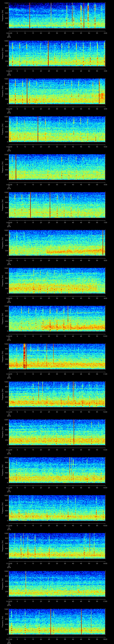Open the spectrogram panel starting at 9:10:00
This screenshot has width=114, height=644.
(57, 357)
